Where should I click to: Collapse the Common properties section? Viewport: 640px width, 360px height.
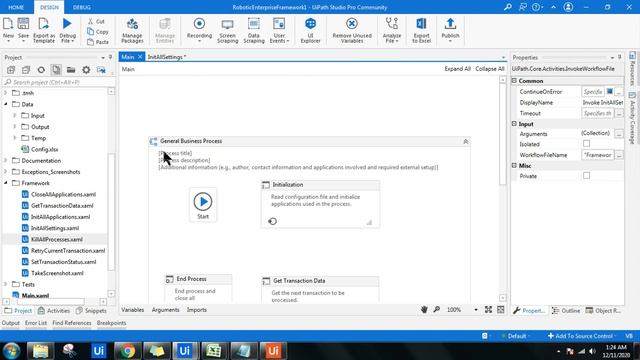(x=514, y=81)
